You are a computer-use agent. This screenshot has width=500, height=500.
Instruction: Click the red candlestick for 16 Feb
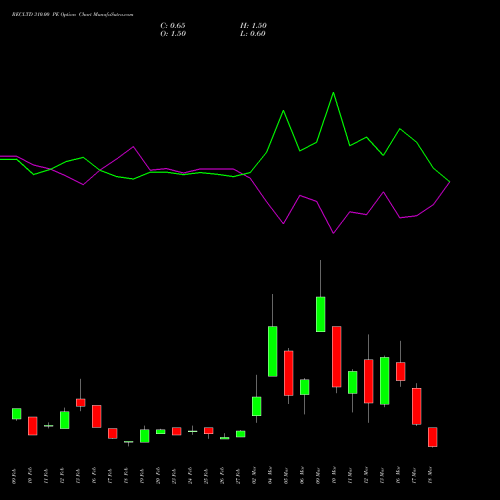click(97, 416)
